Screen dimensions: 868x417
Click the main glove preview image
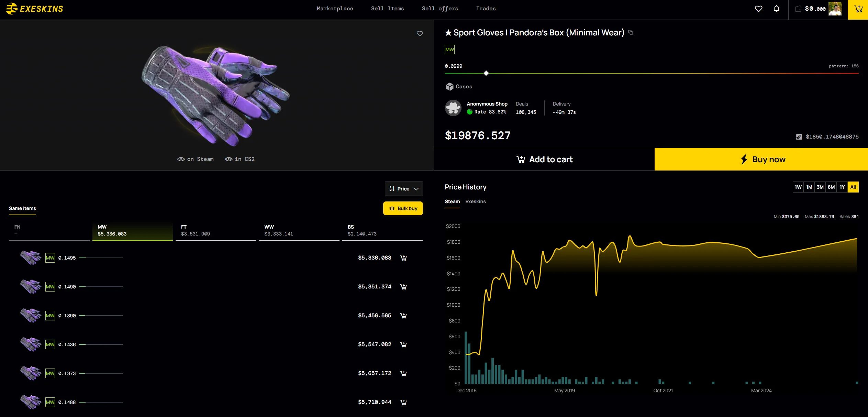(x=216, y=95)
